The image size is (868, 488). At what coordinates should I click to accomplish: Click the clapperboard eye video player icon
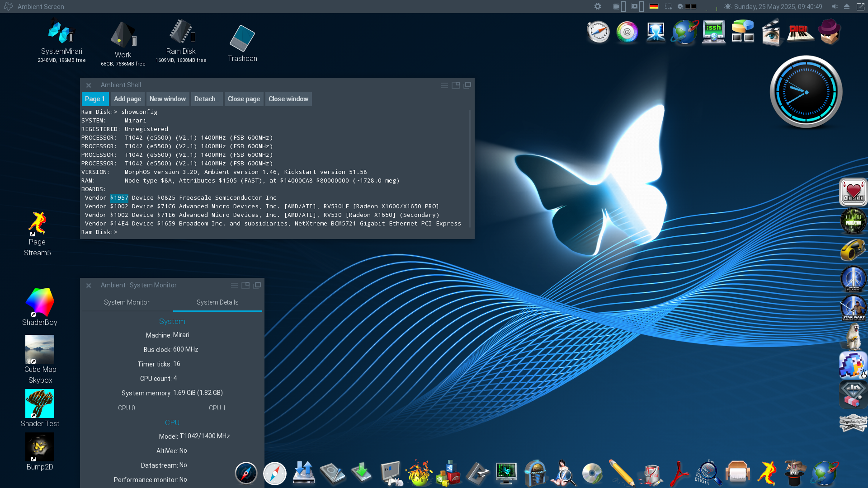(x=771, y=32)
